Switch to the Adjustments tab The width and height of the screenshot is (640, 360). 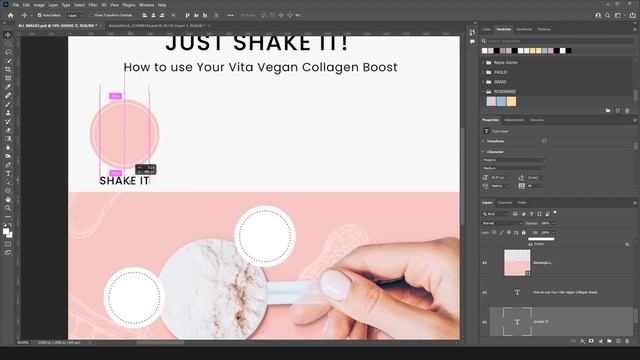[x=514, y=120]
